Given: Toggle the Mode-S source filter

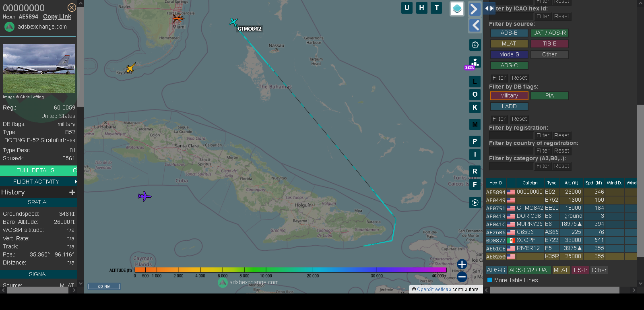Looking at the screenshot, I should tap(509, 55).
